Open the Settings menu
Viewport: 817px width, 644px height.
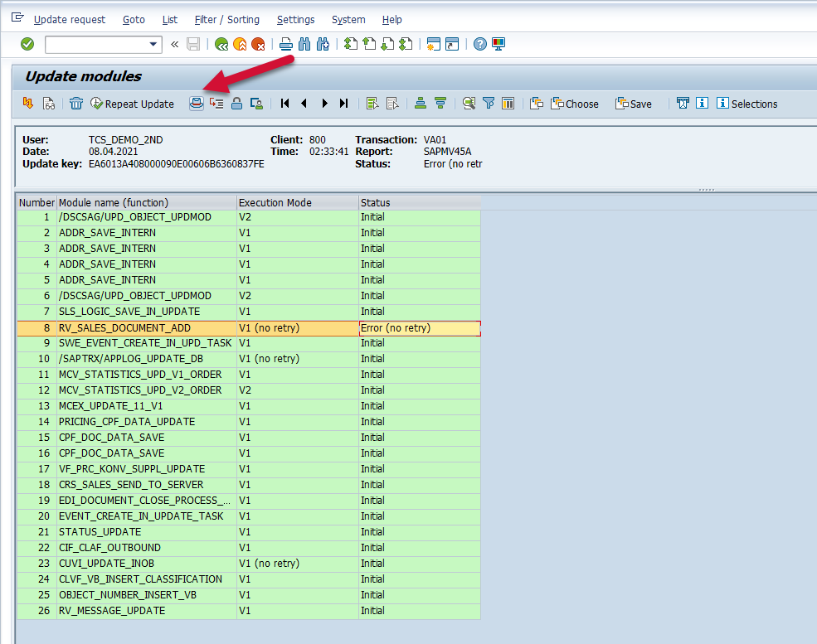295,19
